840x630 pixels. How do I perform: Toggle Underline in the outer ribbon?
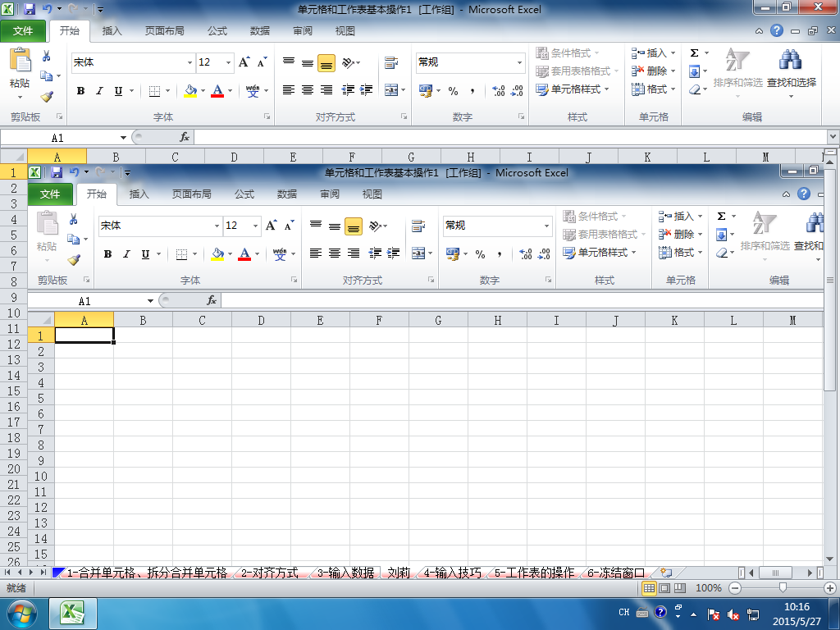point(118,91)
